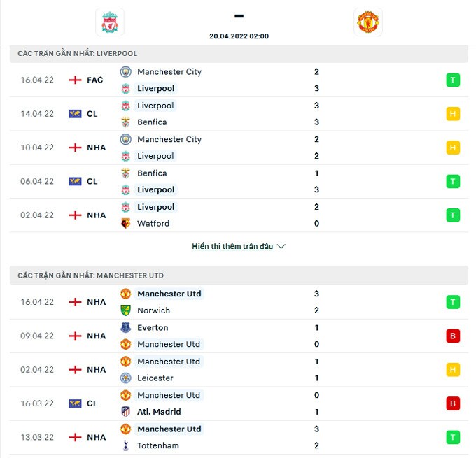
Task: Click the Watford team badge icon
Action: 125,224
